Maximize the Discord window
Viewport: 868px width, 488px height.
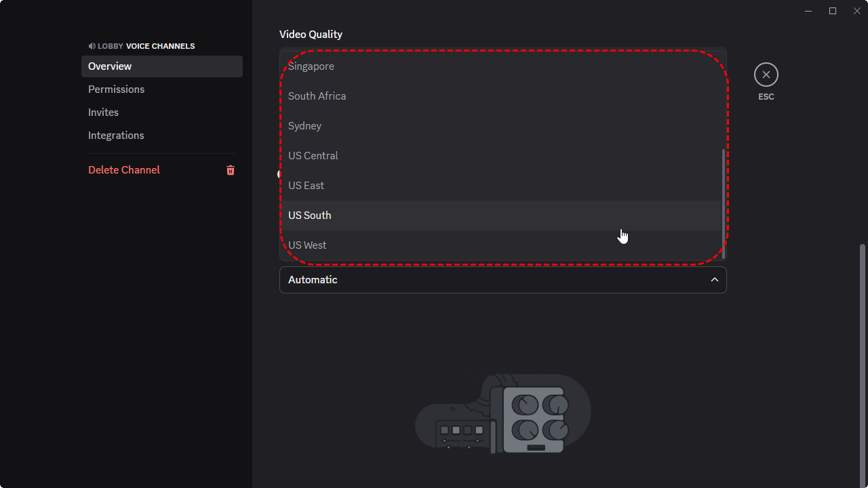coord(833,11)
